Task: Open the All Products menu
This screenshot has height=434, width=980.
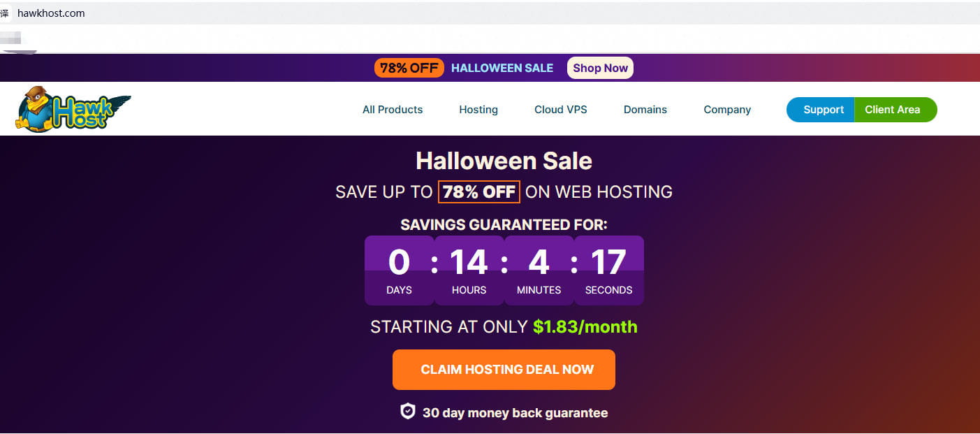Action: point(393,110)
